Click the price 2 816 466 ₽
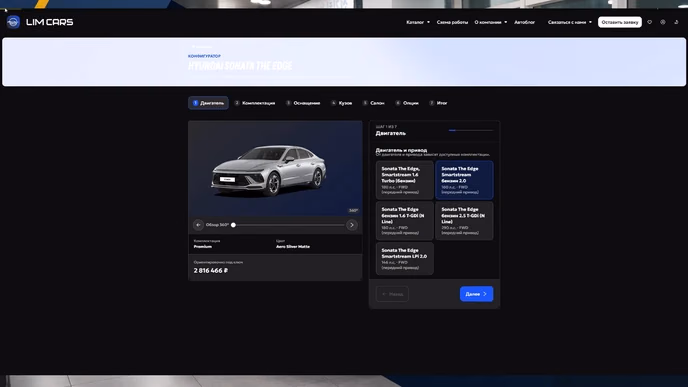The width and height of the screenshot is (688, 387). (x=211, y=271)
